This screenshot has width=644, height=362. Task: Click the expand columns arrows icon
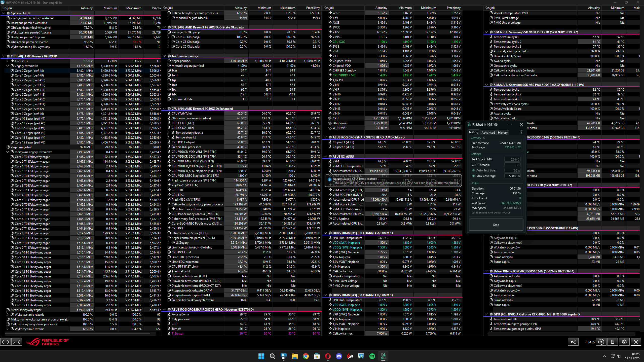point(6,342)
